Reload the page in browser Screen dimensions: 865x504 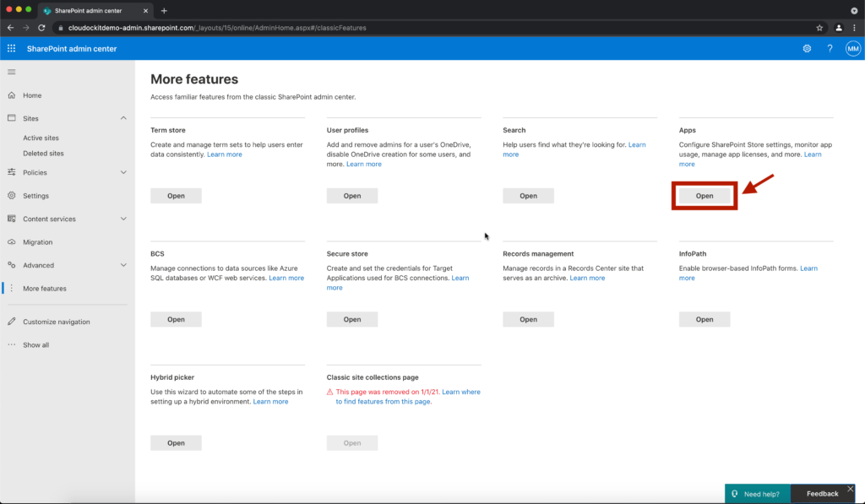[x=41, y=28]
